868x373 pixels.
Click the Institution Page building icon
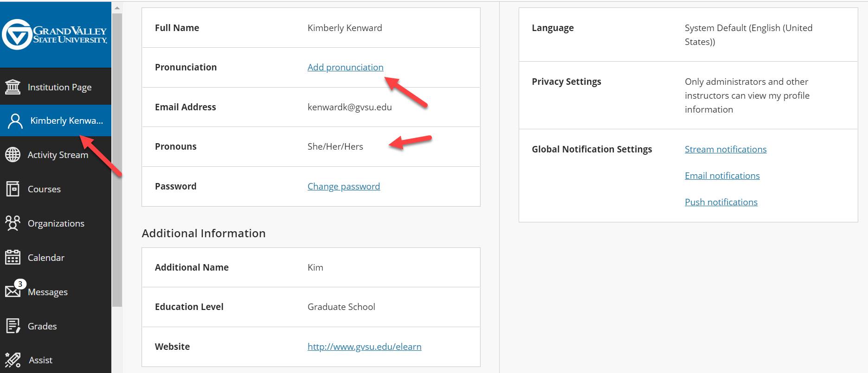[x=13, y=87]
